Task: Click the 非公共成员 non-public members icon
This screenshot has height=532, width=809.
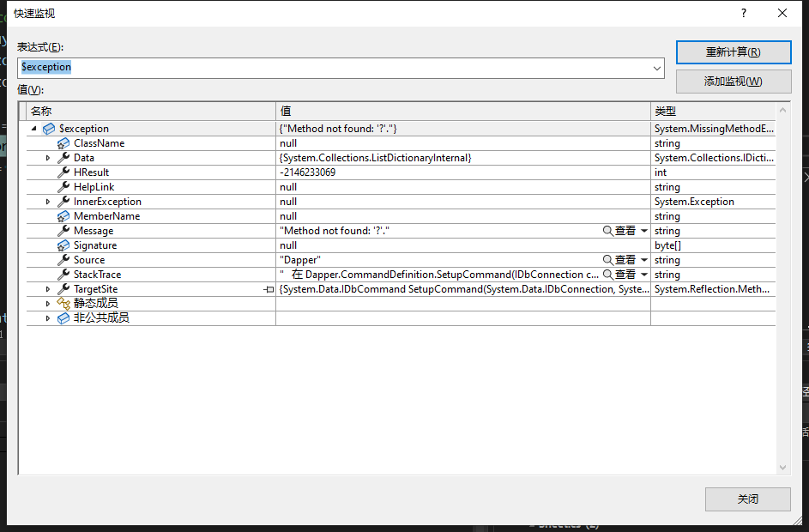Action: 63,318
